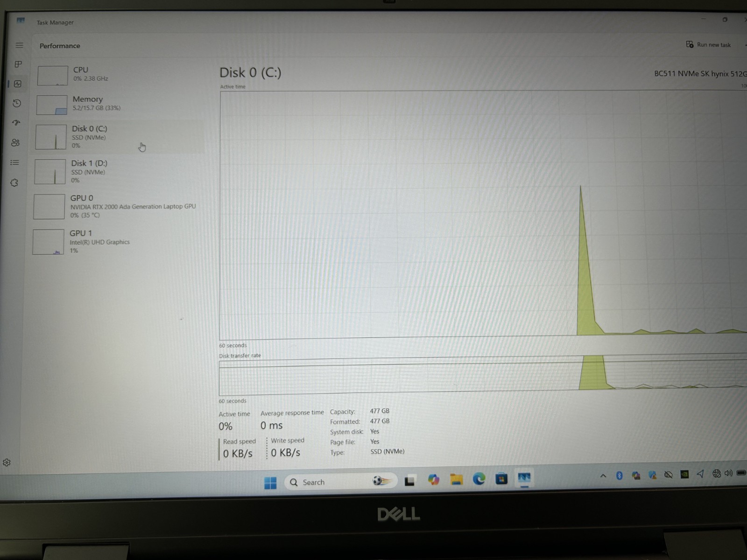Image resolution: width=747 pixels, height=560 pixels.
Task: Select Disk 0 (C:) in the list
Action: click(x=118, y=137)
